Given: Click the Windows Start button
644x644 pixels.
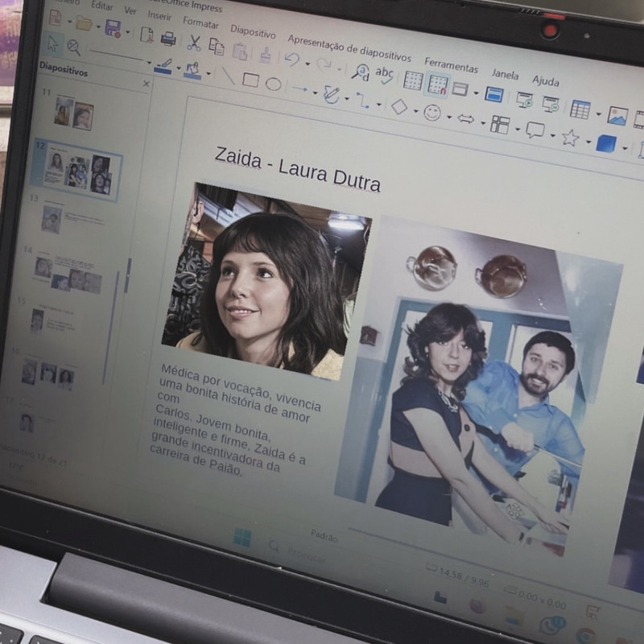Looking at the screenshot, I should pyautogui.click(x=242, y=537).
